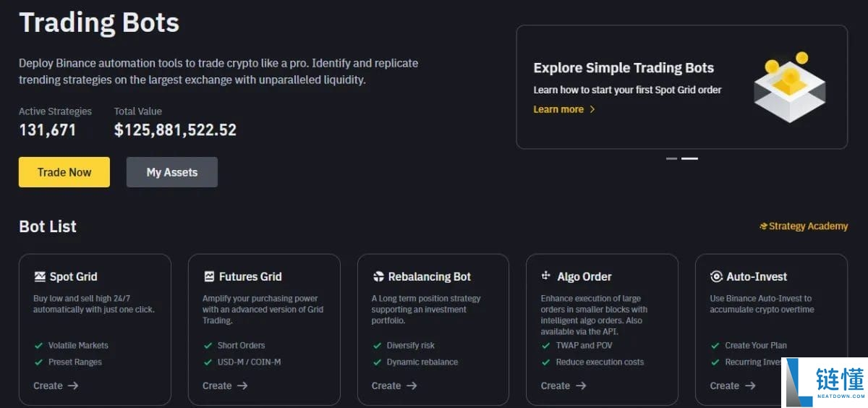This screenshot has width=868, height=408.
Task: Click the Diversify risk checkmark icon
Action: pyautogui.click(x=377, y=345)
